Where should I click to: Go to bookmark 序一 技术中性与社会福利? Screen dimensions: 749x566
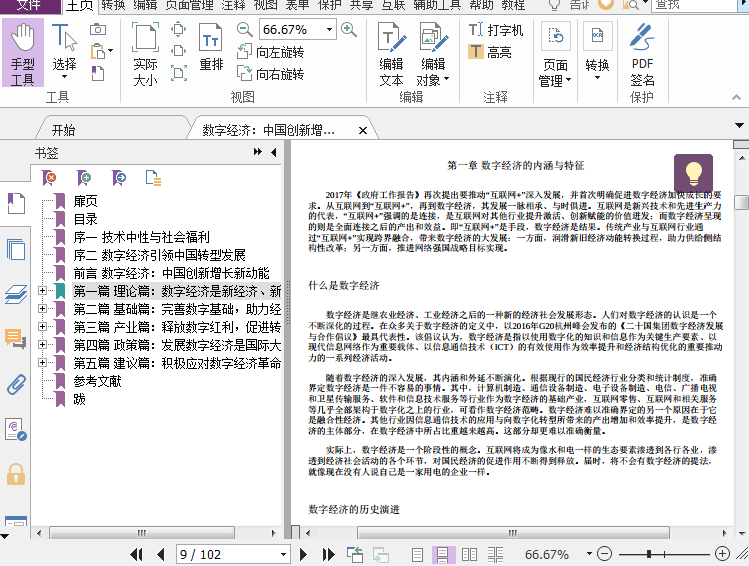tap(141, 237)
